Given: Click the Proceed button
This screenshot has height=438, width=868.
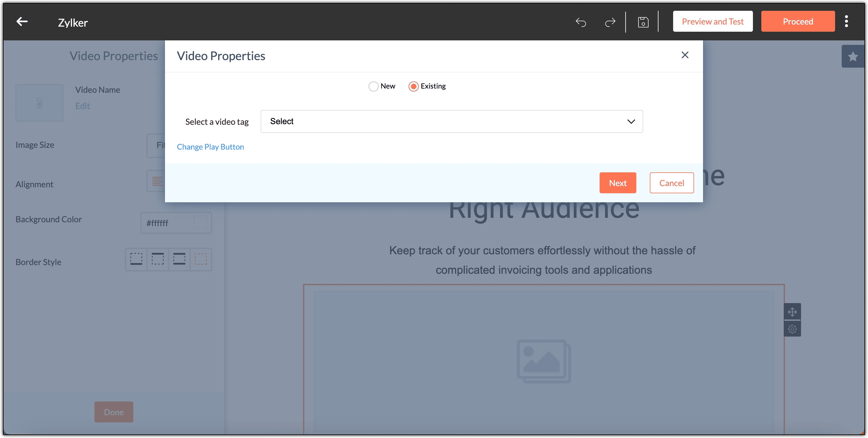Looking at the screenshot, I should coord(797,22).
